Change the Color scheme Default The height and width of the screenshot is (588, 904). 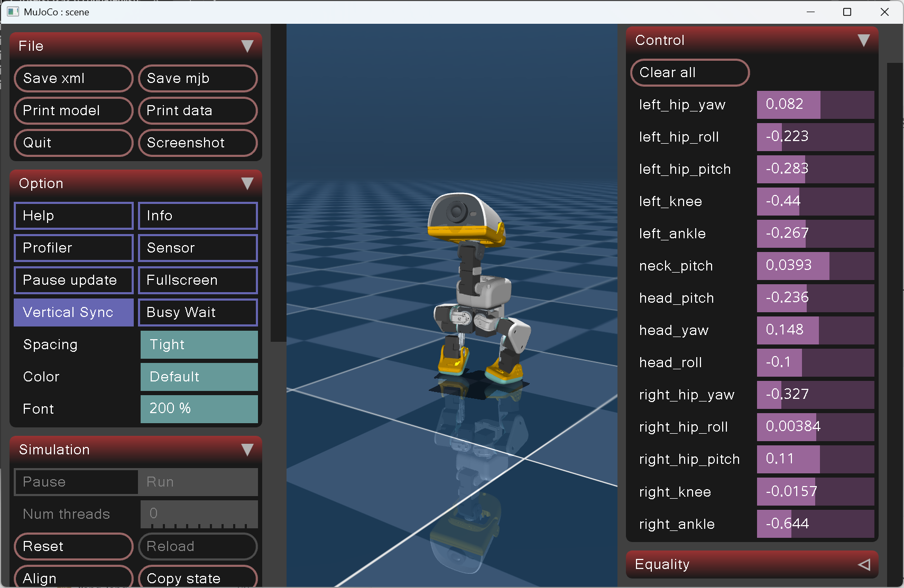[199, 377]
